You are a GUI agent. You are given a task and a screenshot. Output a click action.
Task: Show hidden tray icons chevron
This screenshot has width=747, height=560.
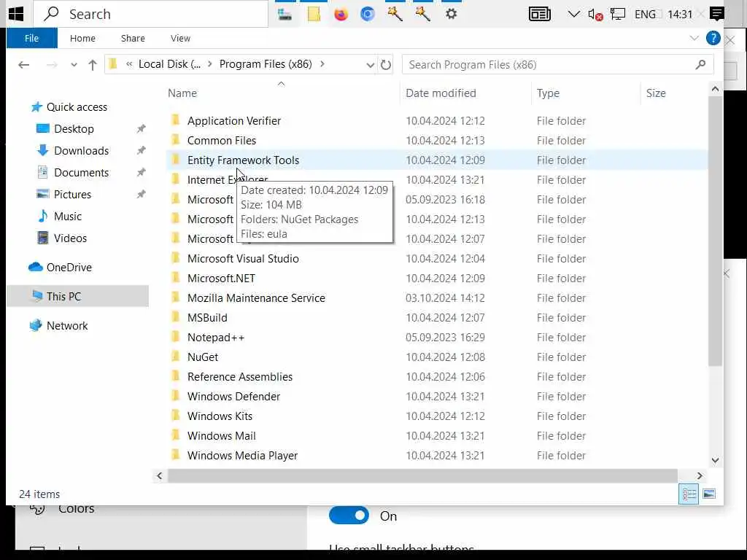pos(573,15)
